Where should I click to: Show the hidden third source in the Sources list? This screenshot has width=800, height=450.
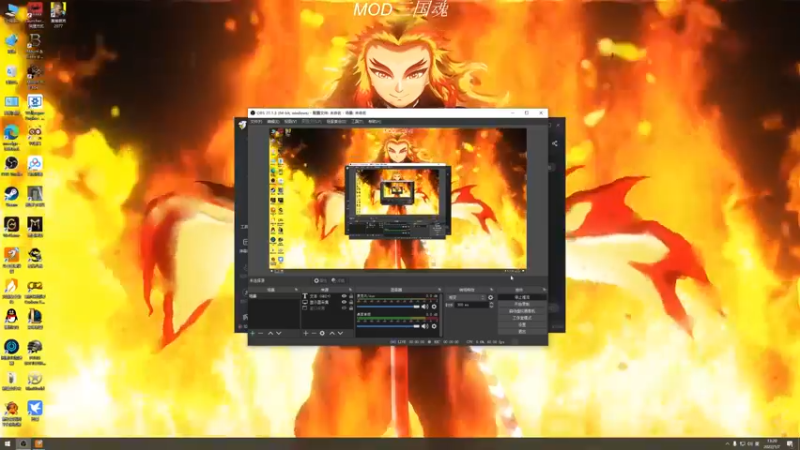pyautogui.click(x=344, y=308)
